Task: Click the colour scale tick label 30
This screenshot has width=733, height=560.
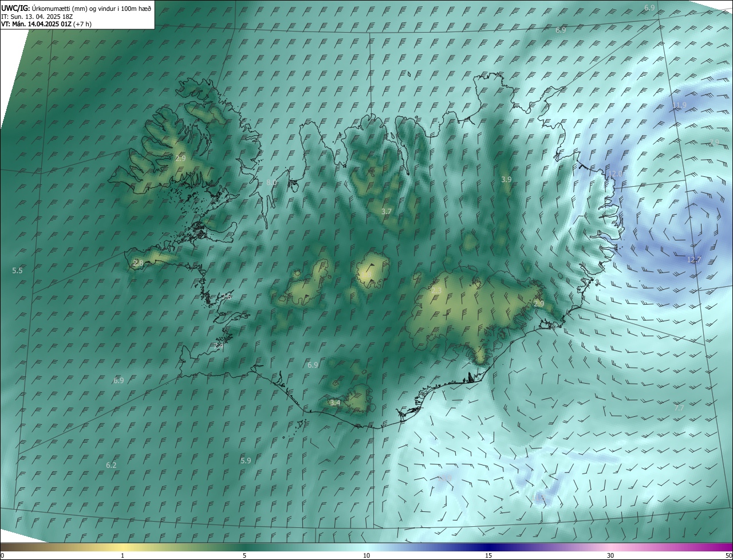Action: (610, 555)
